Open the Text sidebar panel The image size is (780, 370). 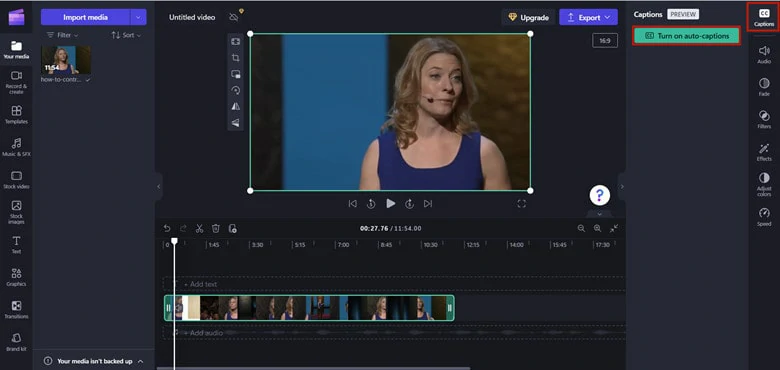pyautogui.click(x=16, y=245)
